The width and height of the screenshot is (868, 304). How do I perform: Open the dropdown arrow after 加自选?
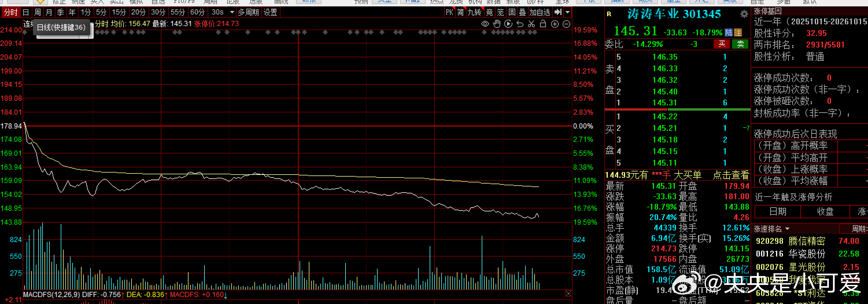click(567, 12)
